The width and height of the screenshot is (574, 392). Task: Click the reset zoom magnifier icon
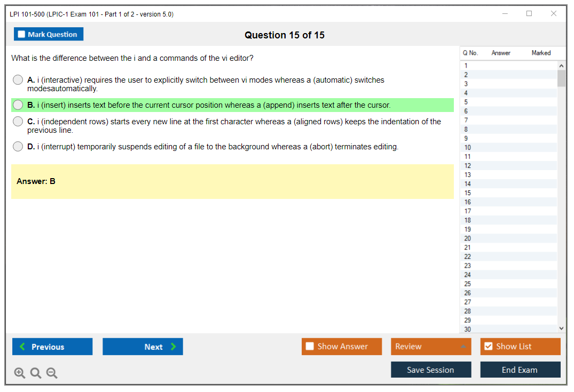click(x=36, y=373)
